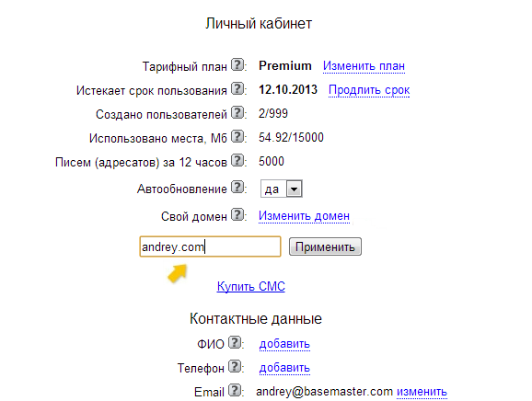The image size is (532, 401).
Task: Click the expiry date 12.10.2013
Action: coord(288,90)
